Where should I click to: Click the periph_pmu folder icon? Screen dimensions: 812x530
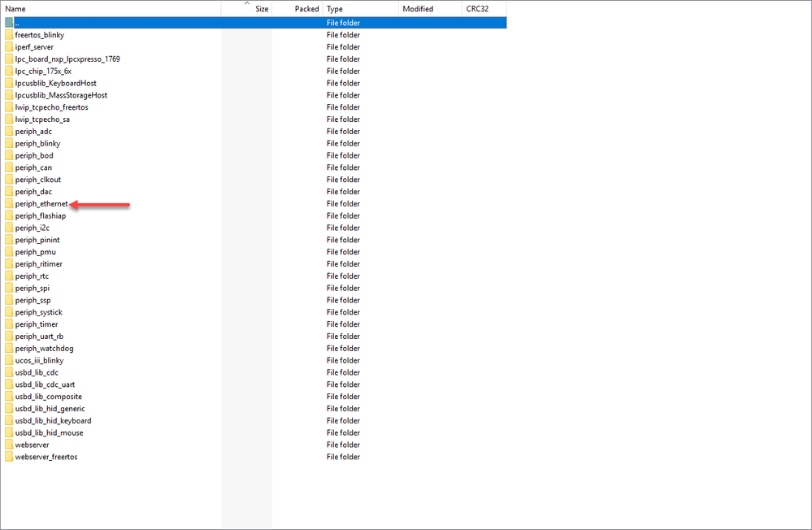coord(9,252)
